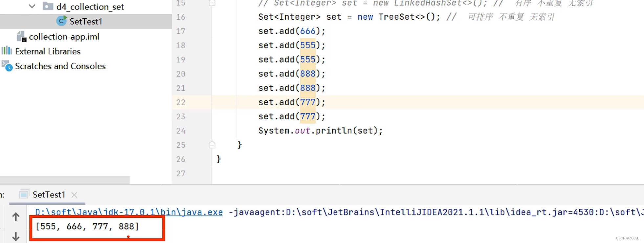The height and width of the screenshot is (243, 644).
Task: Expand External Libraries node
Action: pos(48,51)
